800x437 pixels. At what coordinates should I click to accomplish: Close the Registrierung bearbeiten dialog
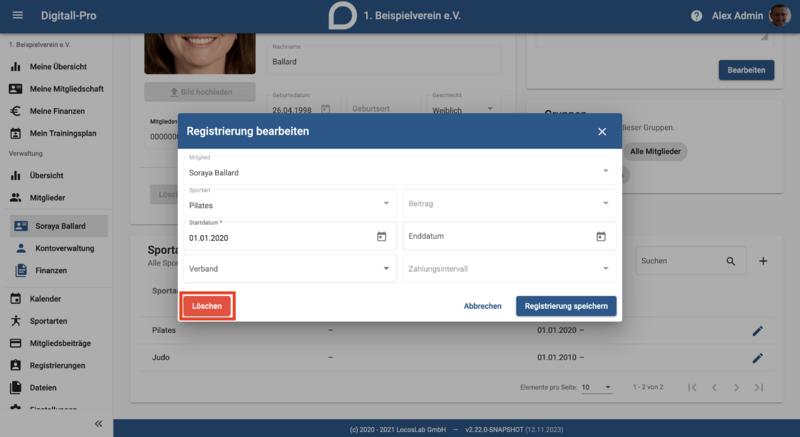[x=602, y=132]
